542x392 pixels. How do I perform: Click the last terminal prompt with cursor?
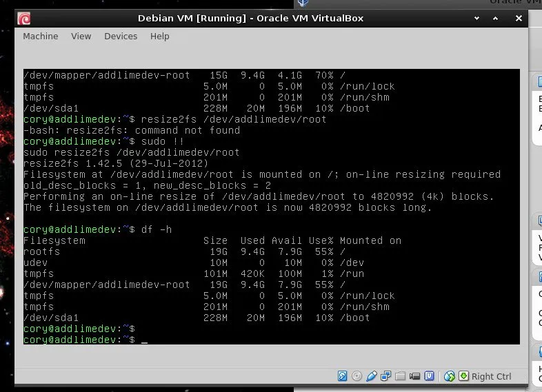[86, 340]
